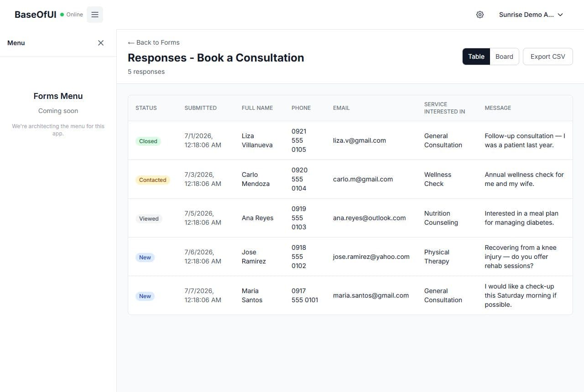Click the STATUS column header
This screenshot has width=584, height=392.
point(146,108)
